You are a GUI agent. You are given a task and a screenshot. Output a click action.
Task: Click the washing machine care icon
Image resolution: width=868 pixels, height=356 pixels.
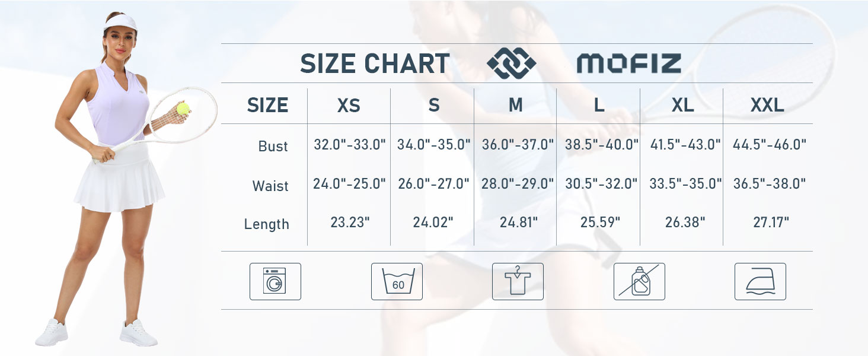[x=275, y=281]
